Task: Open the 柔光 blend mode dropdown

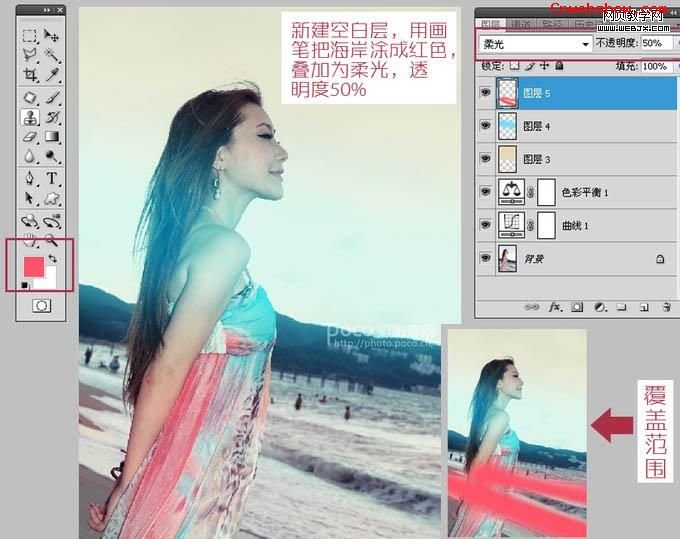Action: click(x=536, y=44)
